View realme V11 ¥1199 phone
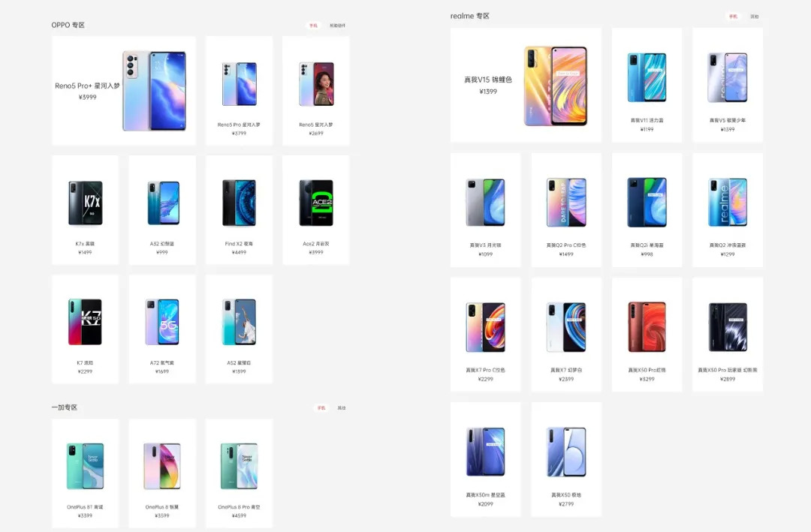 [x=647, y=85]
